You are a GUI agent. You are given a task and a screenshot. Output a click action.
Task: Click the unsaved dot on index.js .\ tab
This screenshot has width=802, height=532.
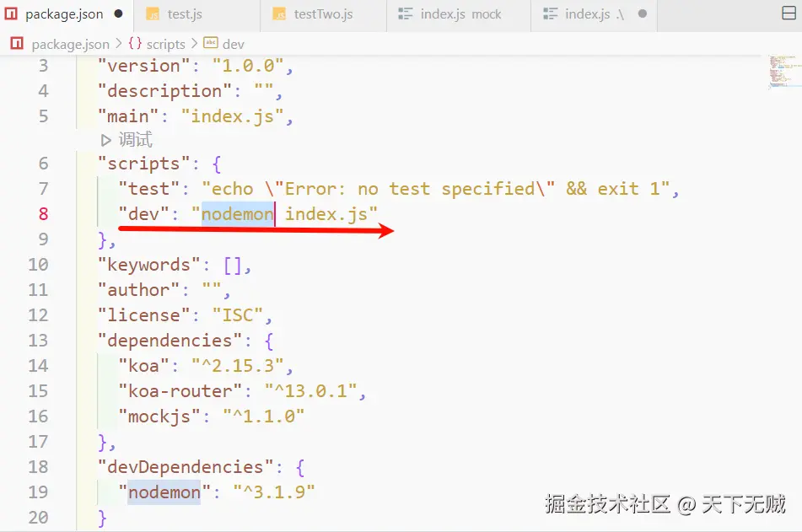coord(643,13)
